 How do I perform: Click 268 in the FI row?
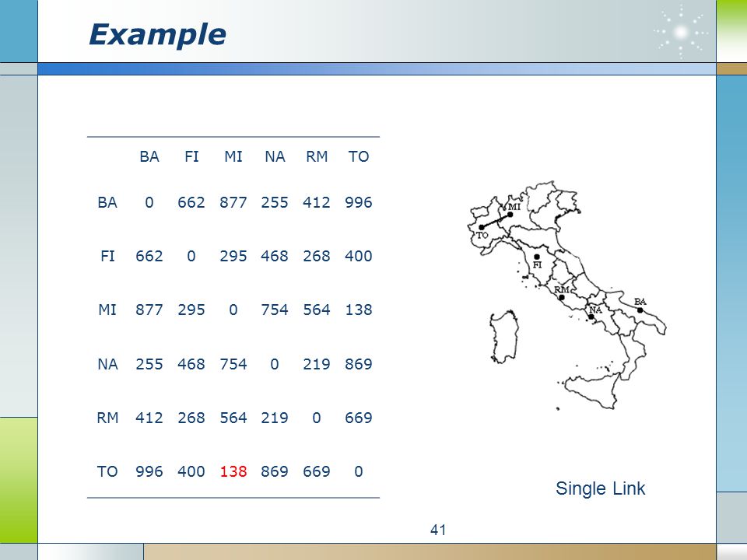pos(317,256)
